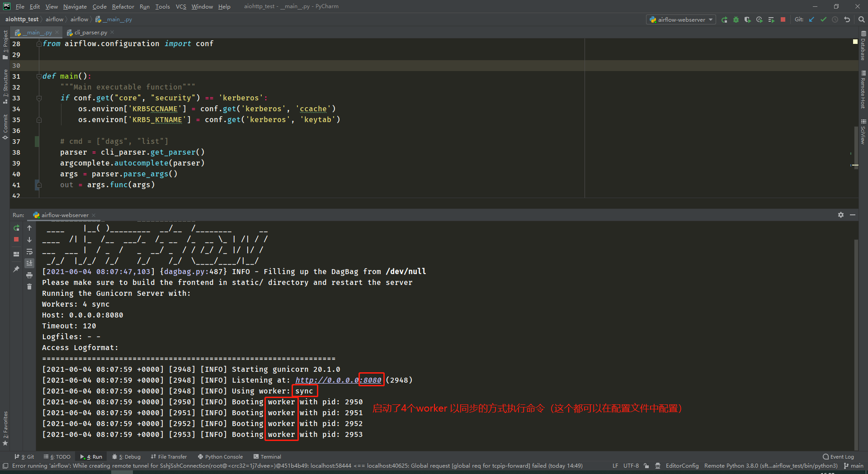Pin the Run tab
The width and height of the screenshot is (868, 474).
coord(16,269)
